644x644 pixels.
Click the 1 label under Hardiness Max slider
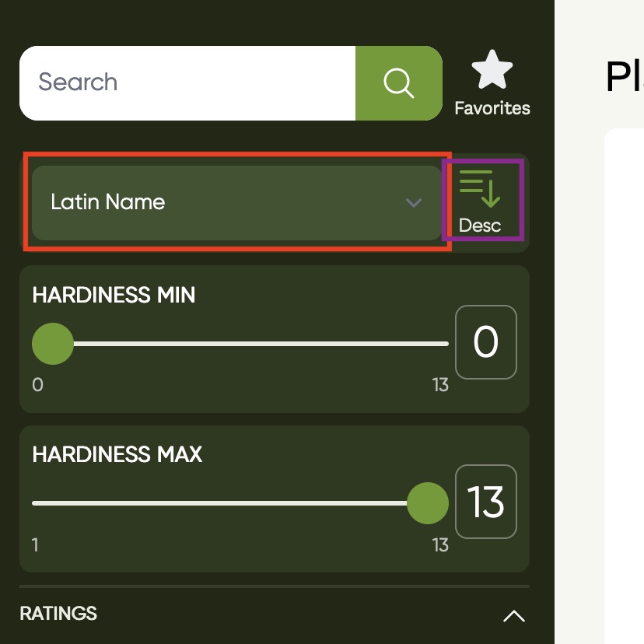pos(36,544)
